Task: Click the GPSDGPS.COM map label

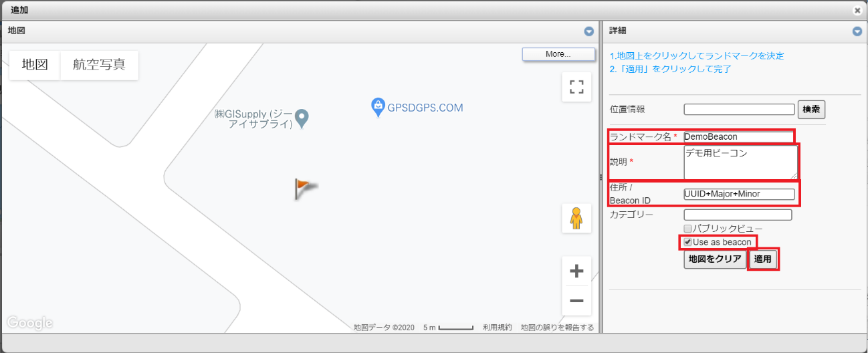Action: pos(425,108)
